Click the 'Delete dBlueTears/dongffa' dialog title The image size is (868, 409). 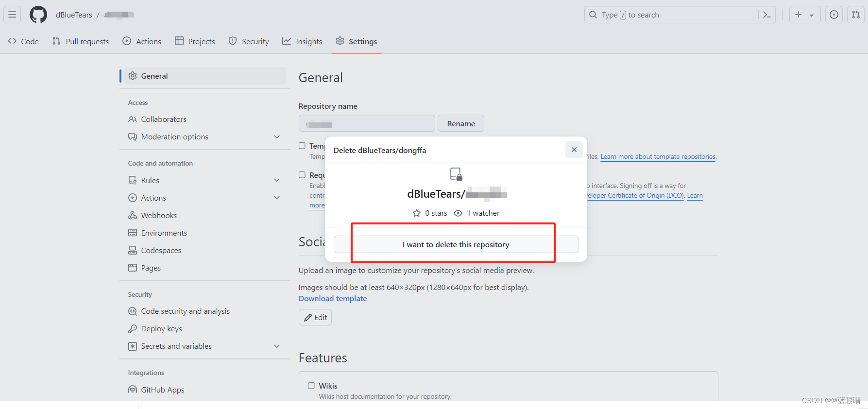click(x=380, y=150)
